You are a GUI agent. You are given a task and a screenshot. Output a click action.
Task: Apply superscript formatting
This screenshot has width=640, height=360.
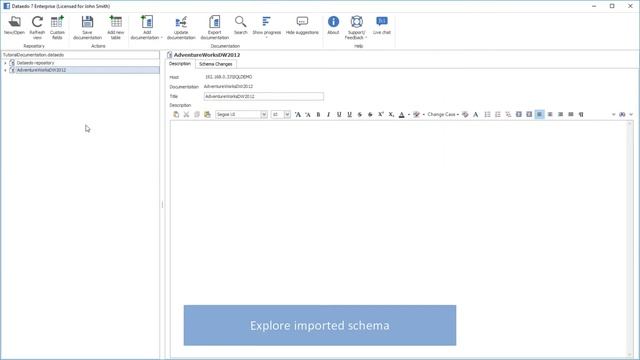(380, 115)
